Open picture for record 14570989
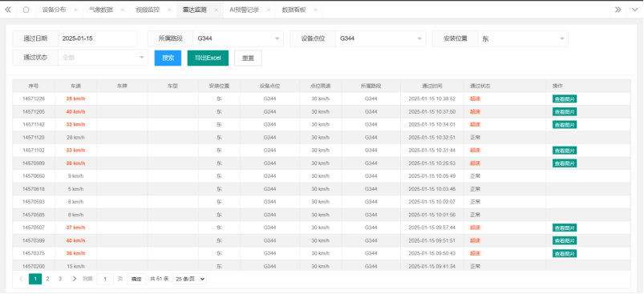The image size is (644, 294). point(565,163)
